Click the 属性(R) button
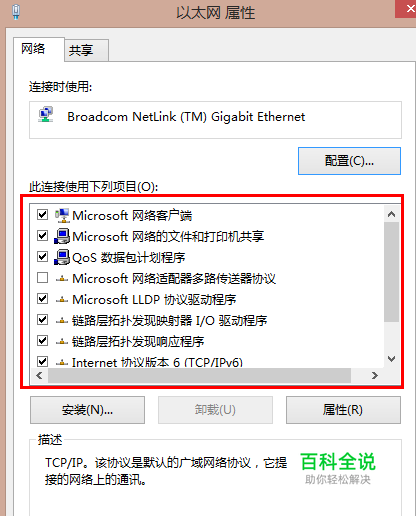416x516 pixels. 343,410
